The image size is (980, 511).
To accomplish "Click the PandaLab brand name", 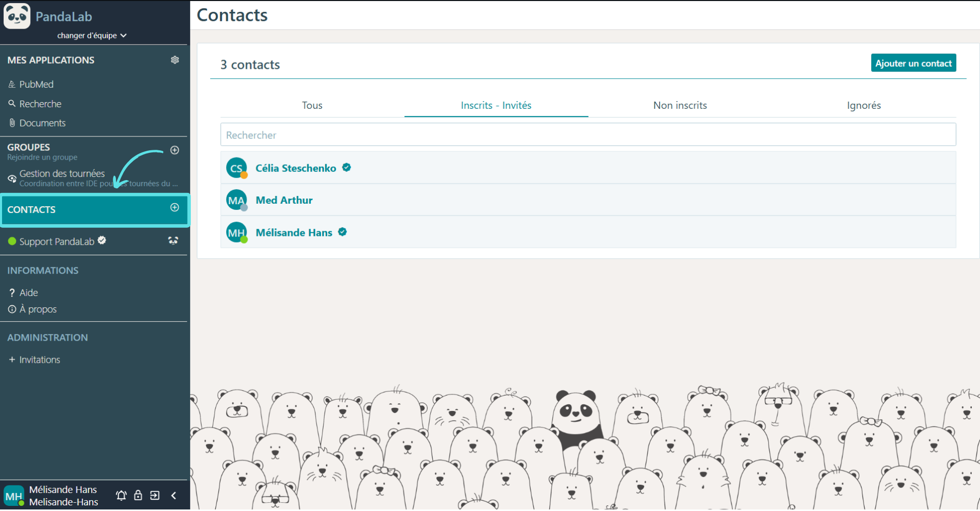I will coord(64,16).
